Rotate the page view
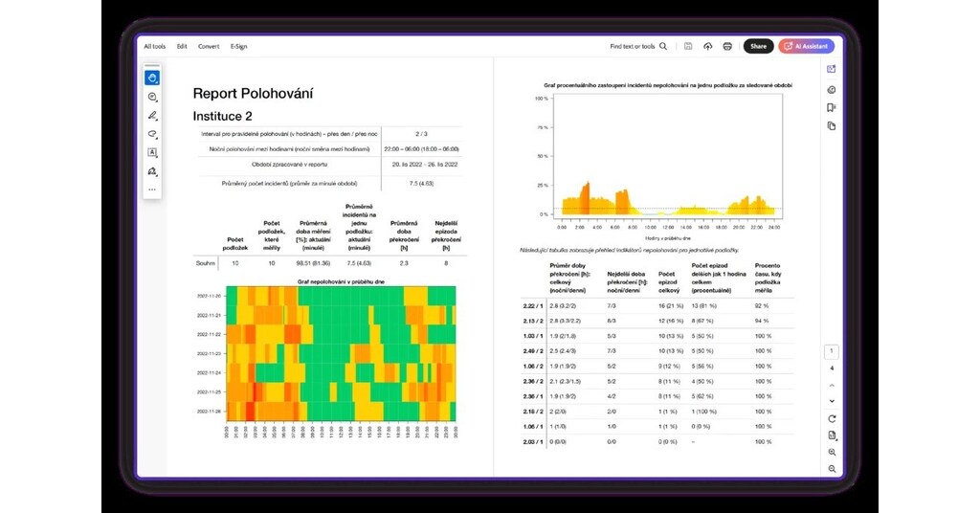 832,418
